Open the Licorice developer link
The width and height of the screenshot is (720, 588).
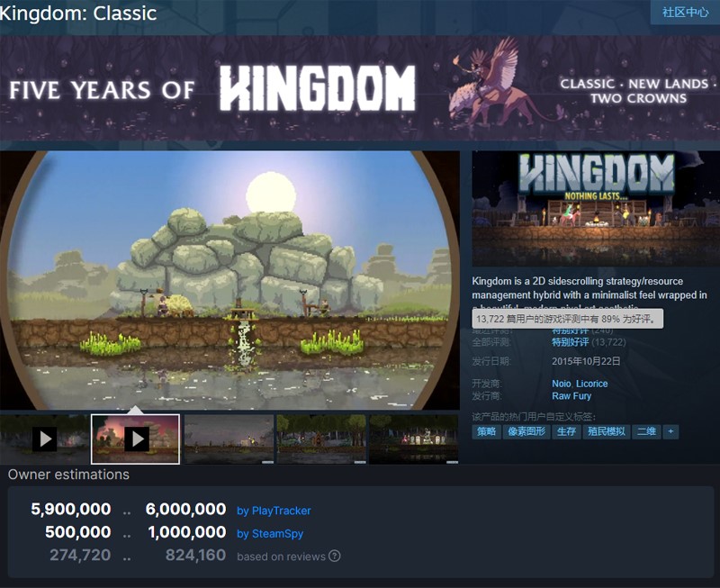point(592,384)
